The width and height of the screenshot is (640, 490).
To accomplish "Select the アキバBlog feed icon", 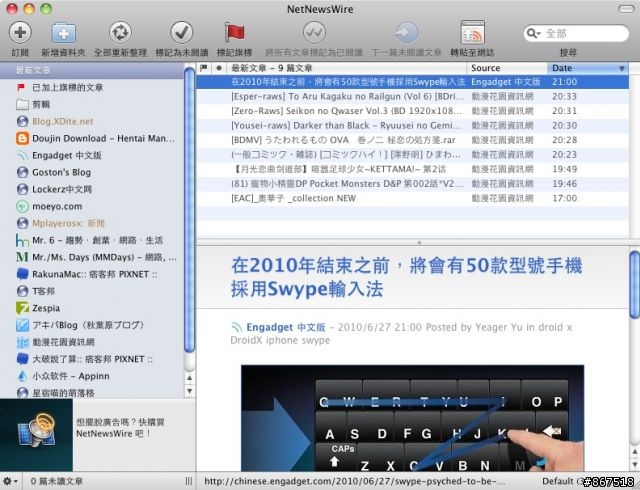I will [22, 325].
